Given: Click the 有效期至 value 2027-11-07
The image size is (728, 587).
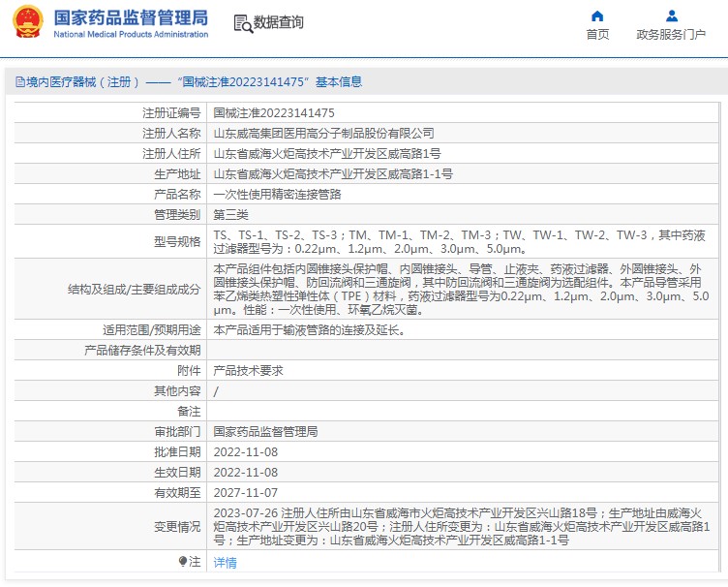Looking at the screenshot, I should [246, 493].
